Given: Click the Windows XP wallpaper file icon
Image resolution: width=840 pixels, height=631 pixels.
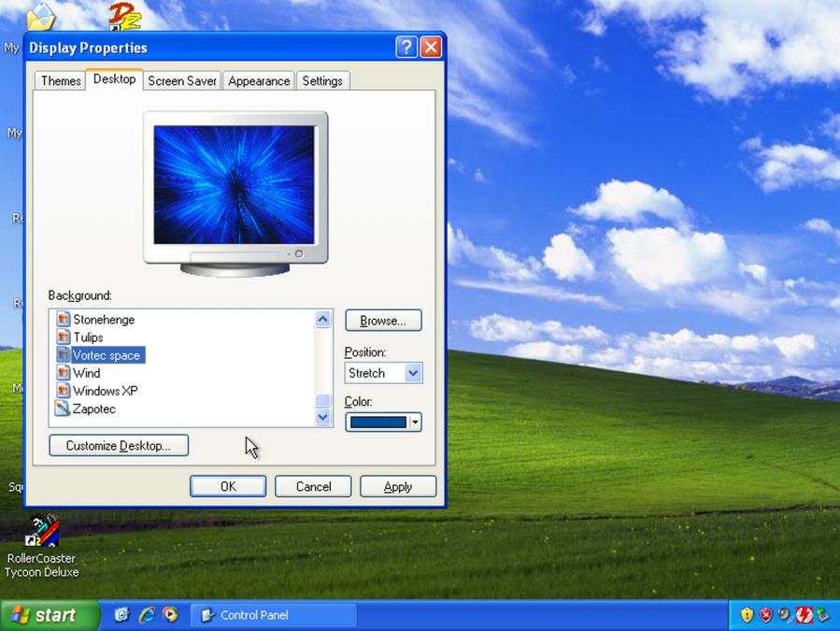Looking at the screenshot, I should (x=64, y=391).
